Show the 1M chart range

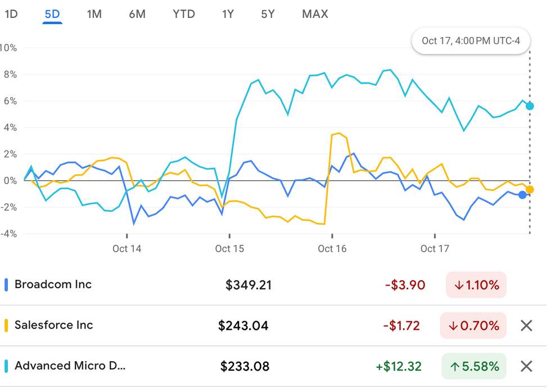point(94,14)
